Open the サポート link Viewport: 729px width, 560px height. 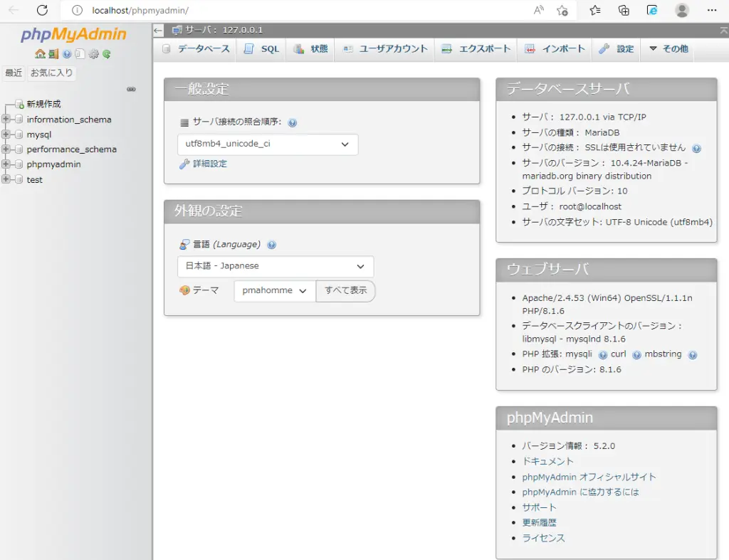point(539,507)
